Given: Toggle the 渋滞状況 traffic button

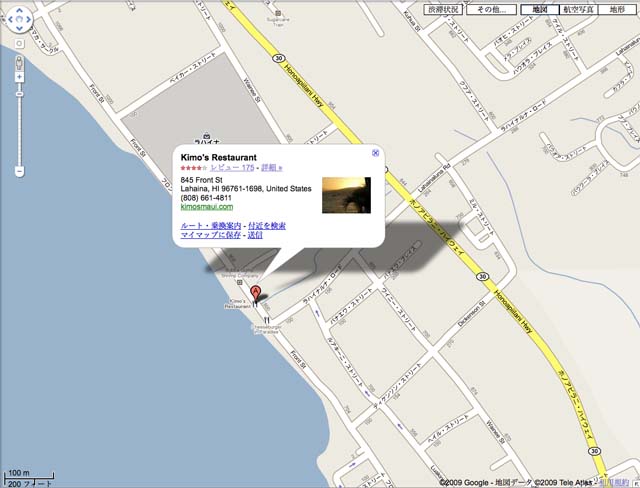Looking at the screenshot, I should (x=443, y=9).
